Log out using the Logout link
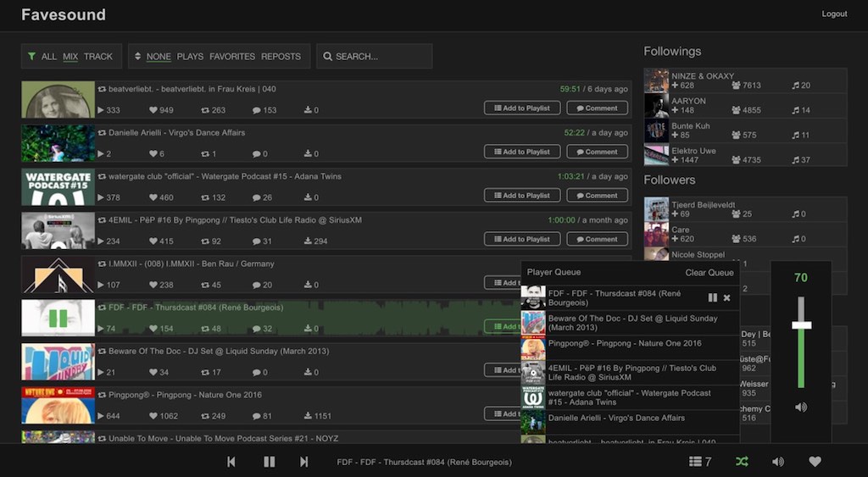The image size is (868, 477). point(834,14)
